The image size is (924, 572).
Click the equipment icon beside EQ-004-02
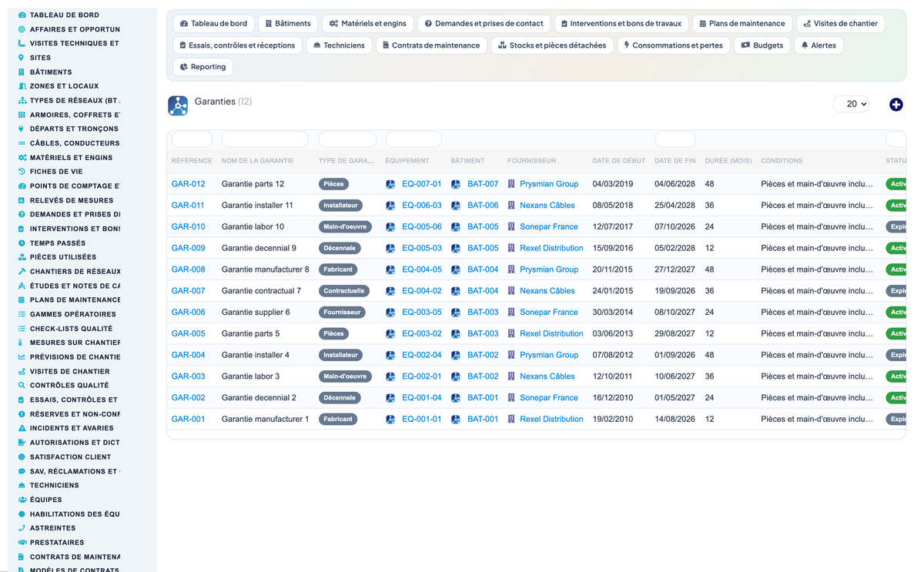click(390, 291)
